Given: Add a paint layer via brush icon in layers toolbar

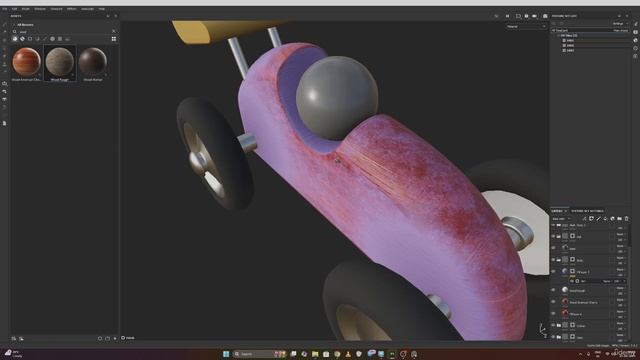Looking at the screenshot, I should coord(598,219).
